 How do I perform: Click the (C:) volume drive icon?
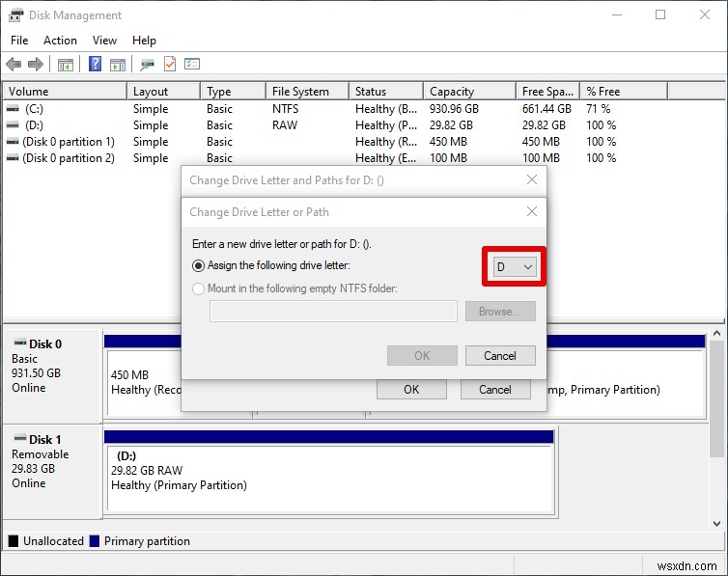click(x=13, y=109)
